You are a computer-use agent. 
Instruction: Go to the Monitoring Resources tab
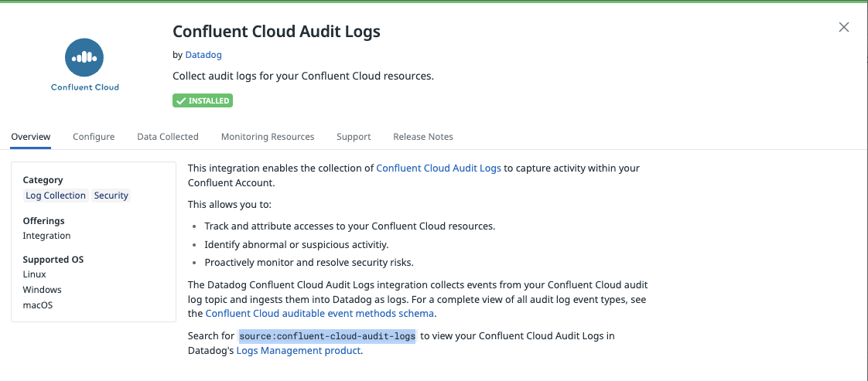coord(268,137)
